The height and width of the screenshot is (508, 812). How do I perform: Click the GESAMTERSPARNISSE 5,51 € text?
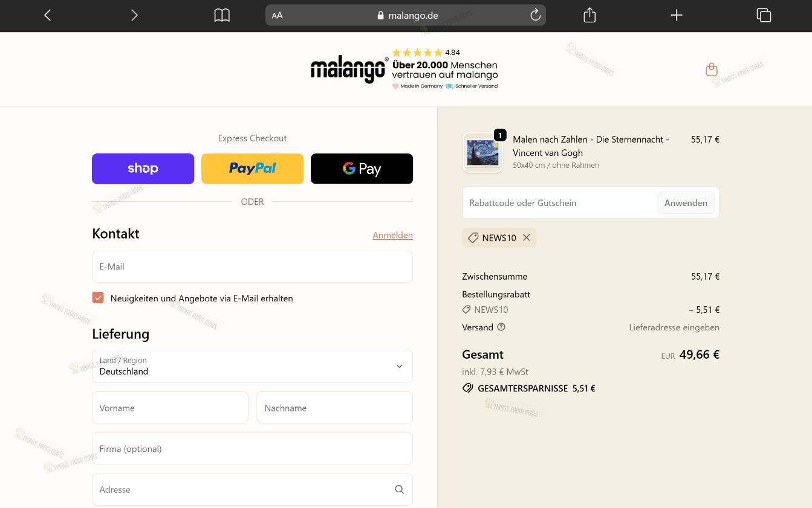536,388
